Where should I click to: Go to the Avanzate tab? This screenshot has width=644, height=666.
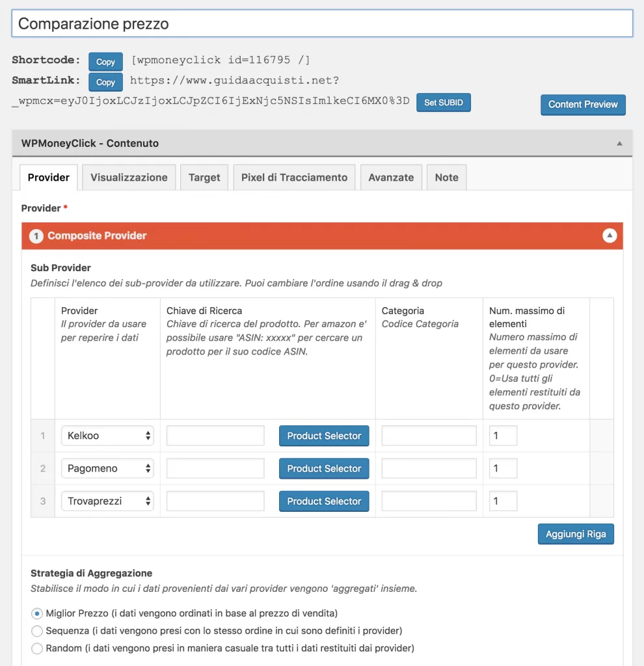(x=391, y=177)
